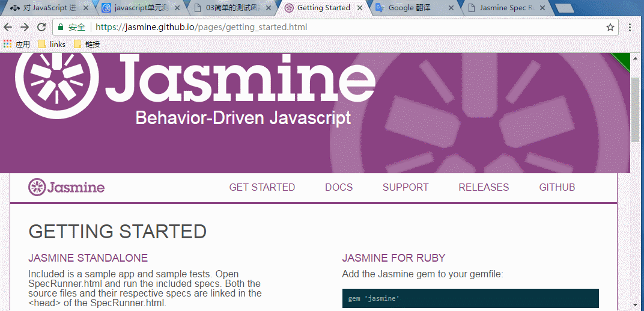Click the GET STARTED nav link

tap(262, 187)
